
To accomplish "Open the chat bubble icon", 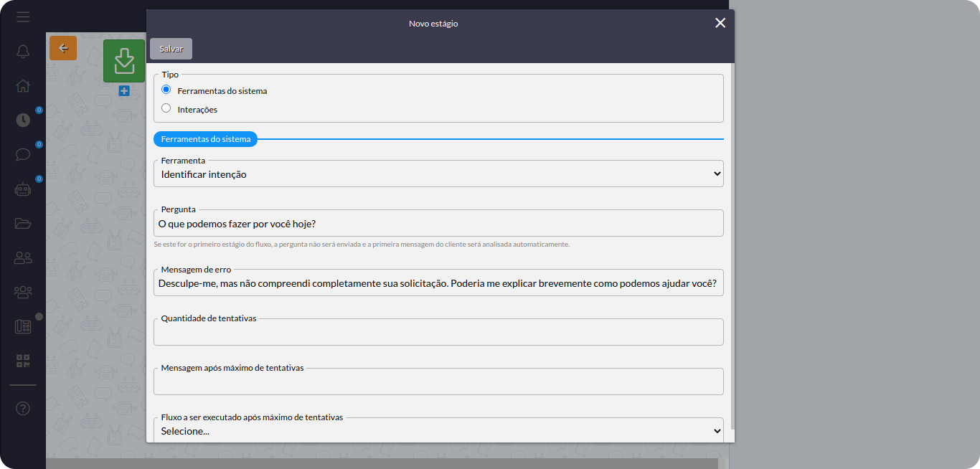I will (23, 154).
